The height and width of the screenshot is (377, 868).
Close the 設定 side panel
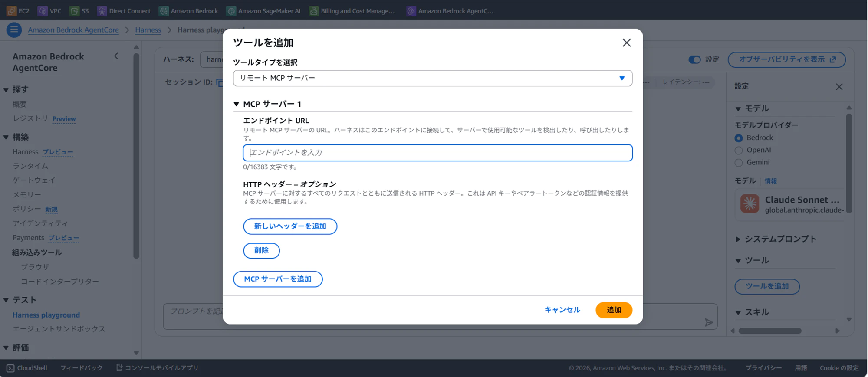point(839,87)
